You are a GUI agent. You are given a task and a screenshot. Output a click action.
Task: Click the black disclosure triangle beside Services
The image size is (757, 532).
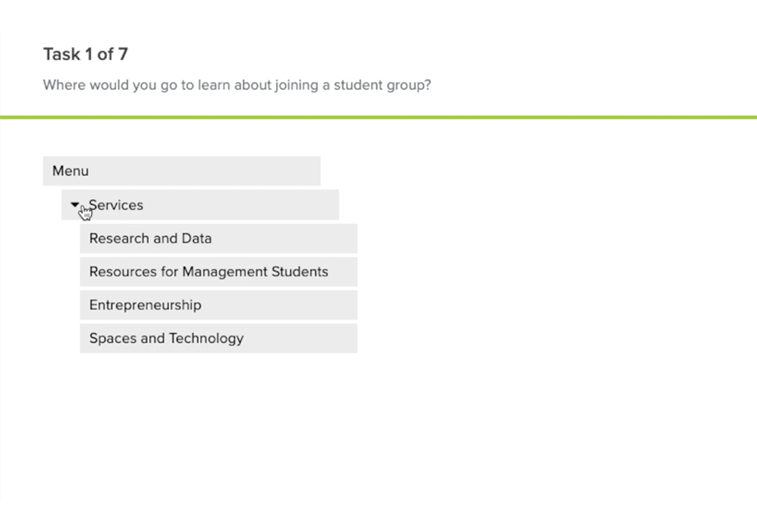click(x=75, y=204)
